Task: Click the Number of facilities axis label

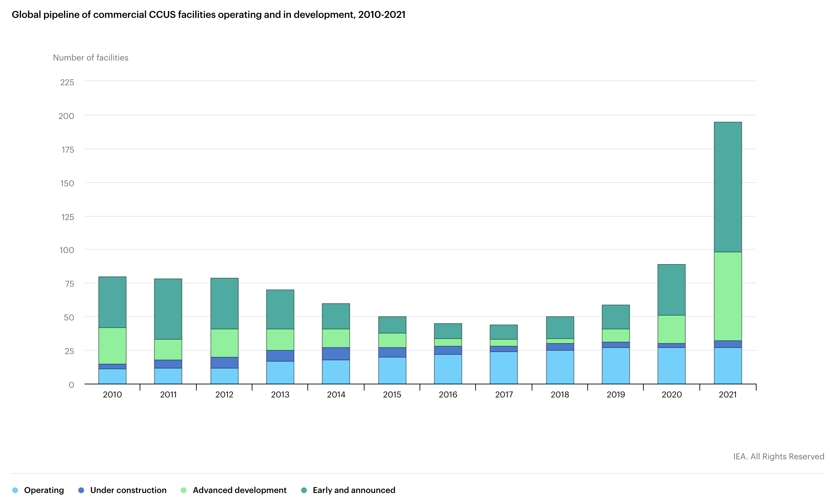Action: pyautogui.click(x=90, y=58)
